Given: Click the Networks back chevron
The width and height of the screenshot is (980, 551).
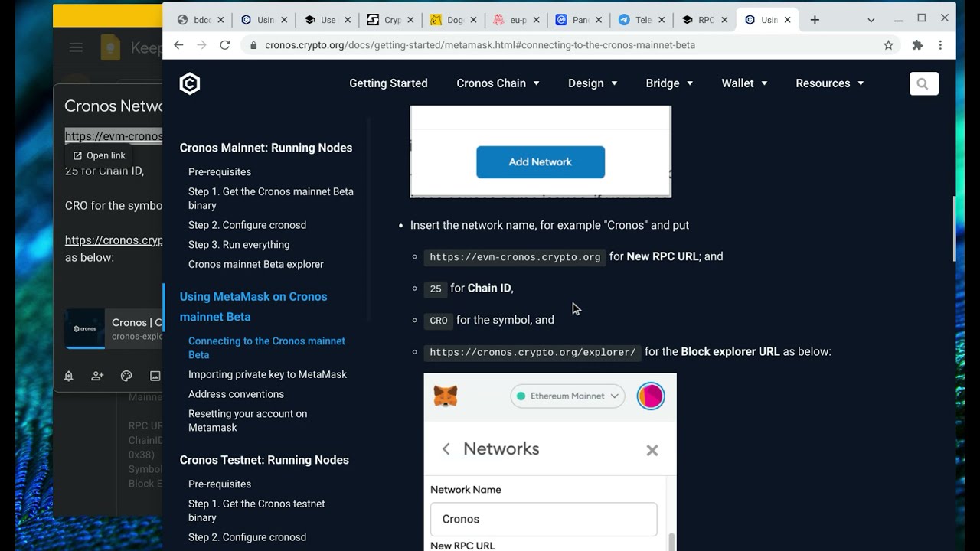Looking at the screenshot, I should tap(446, 449).
